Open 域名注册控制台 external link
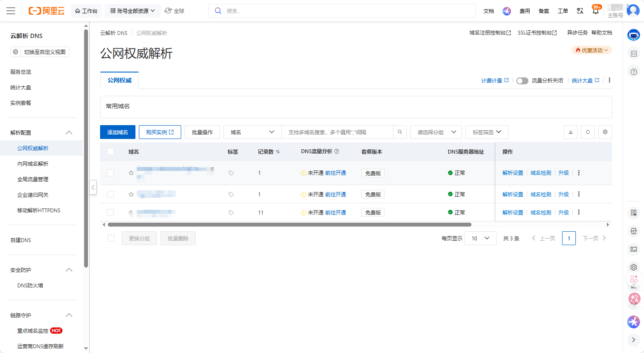The height and width of the screenshot is (353, 644). (x=490, y=33)
